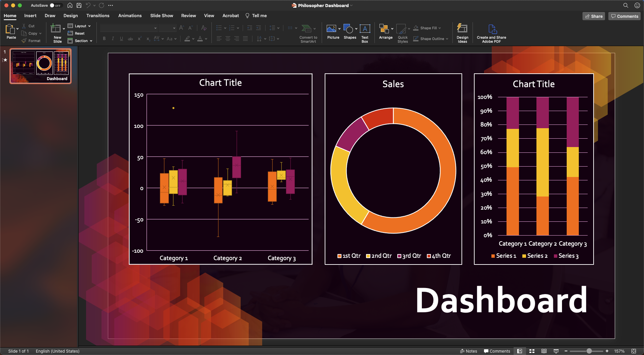Apply Quick Styles
Screen dimensions: 644x355
click(402, 33)
